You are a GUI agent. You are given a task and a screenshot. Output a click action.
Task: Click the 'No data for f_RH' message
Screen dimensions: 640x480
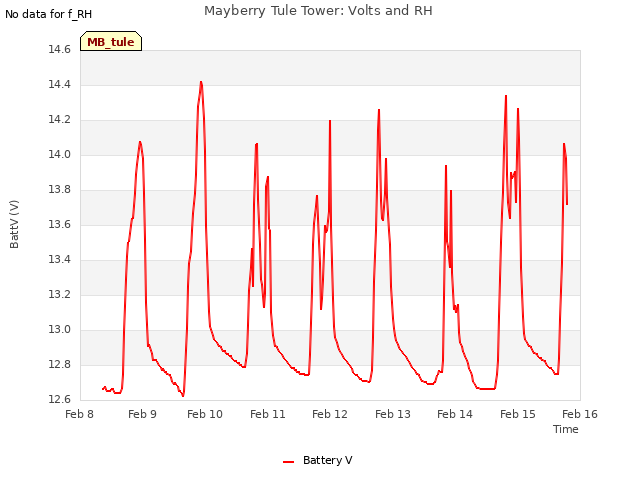tap(49, 14)
